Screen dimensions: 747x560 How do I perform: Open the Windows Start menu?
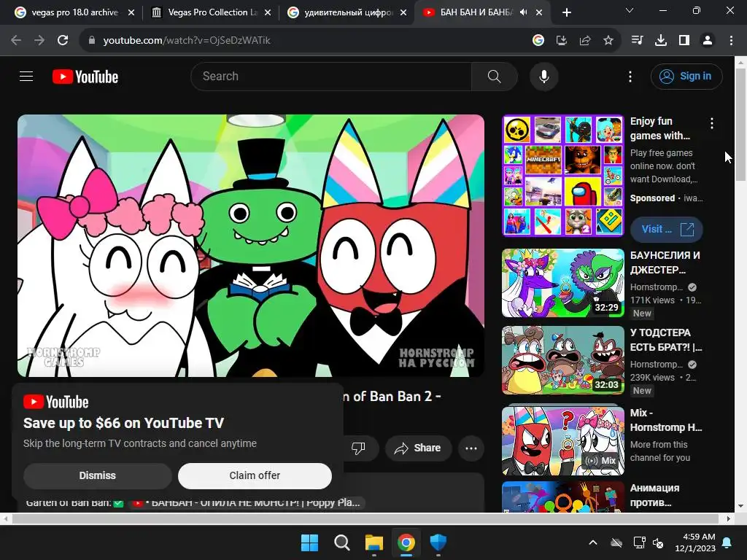(309, 542)
